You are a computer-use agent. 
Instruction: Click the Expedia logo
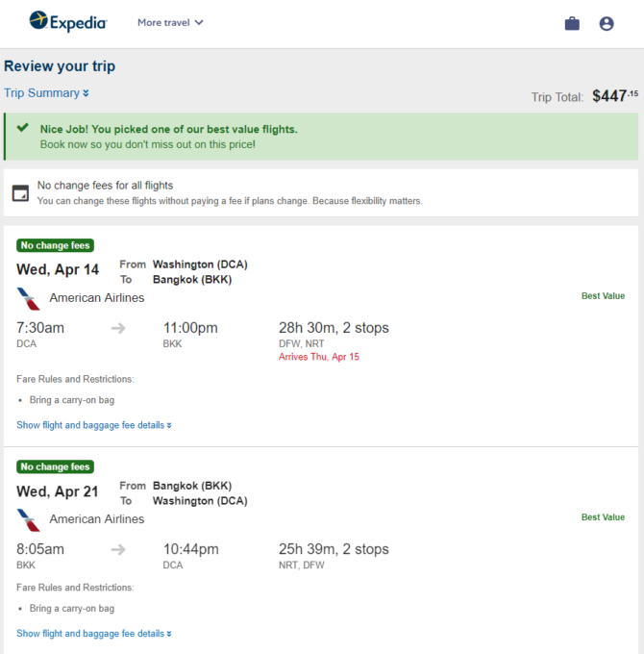(x=68, y=21)
